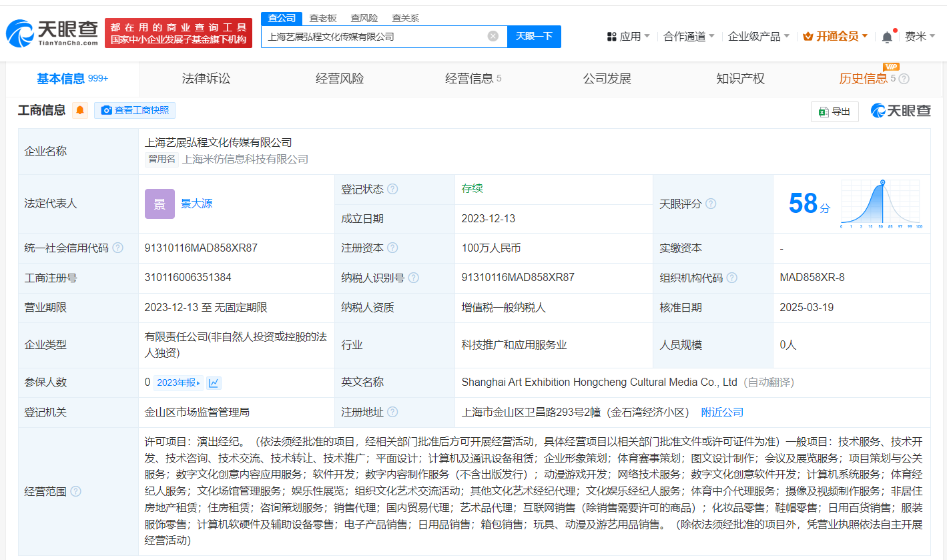Click the orange alert bell beside 工商信息
The height and width of the screenshot is (560, 947).
(80, 110)
